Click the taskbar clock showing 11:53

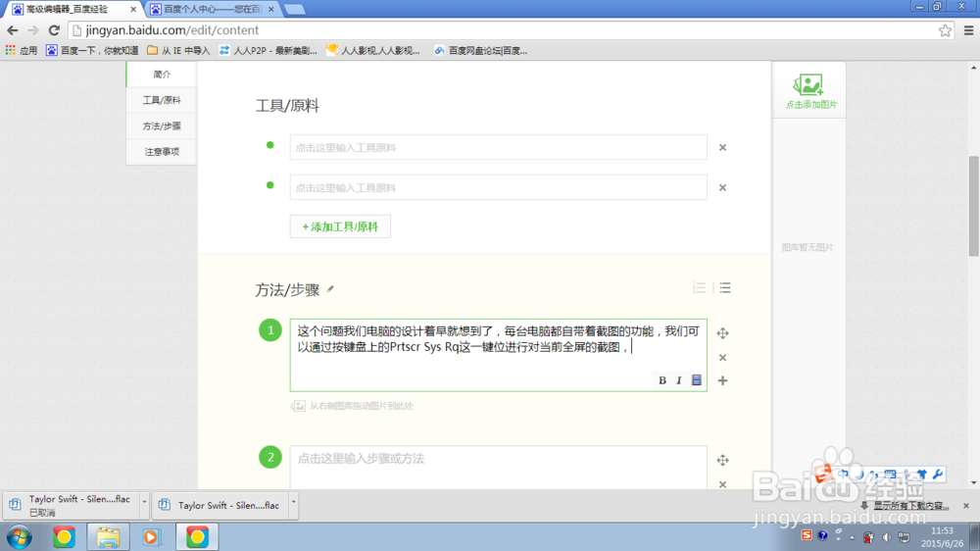(943, 537)
